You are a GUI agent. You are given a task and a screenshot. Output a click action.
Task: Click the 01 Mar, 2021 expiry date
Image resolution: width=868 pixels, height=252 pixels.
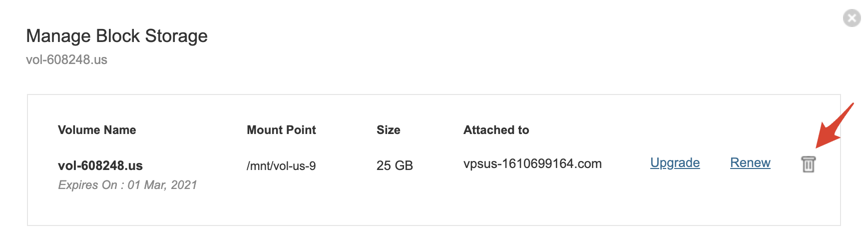[162, 185]
